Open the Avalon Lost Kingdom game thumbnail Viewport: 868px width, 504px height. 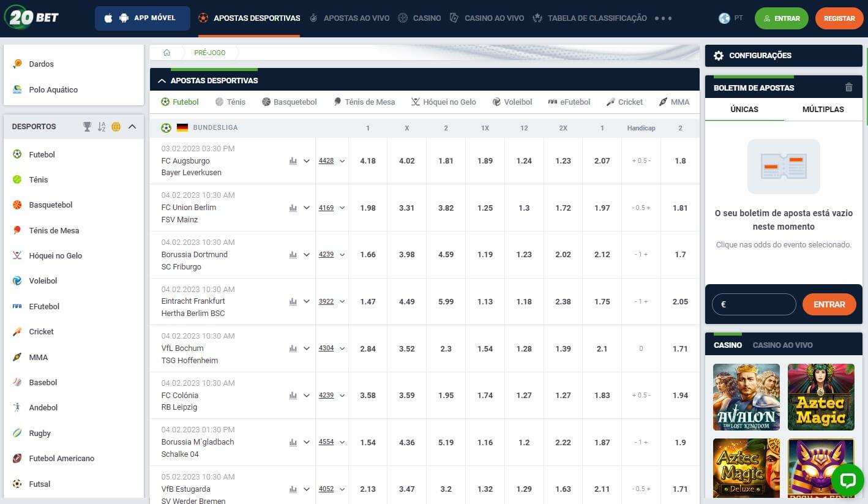tap(747, 397)
